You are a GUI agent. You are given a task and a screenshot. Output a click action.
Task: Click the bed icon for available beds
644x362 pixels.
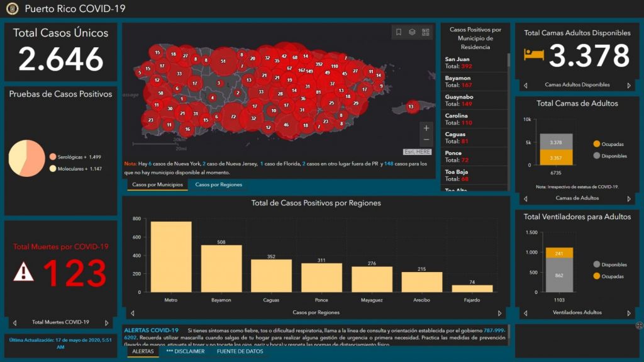click(x=534, y=55)
